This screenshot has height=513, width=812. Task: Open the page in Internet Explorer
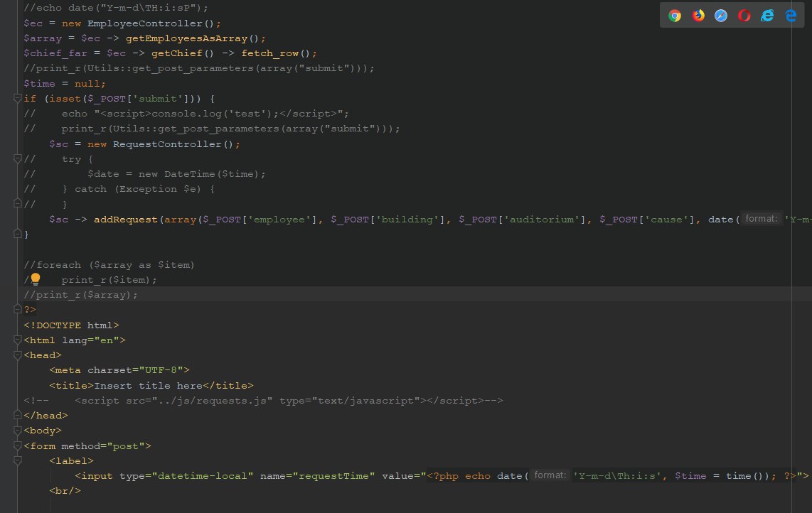coord(767,16)
